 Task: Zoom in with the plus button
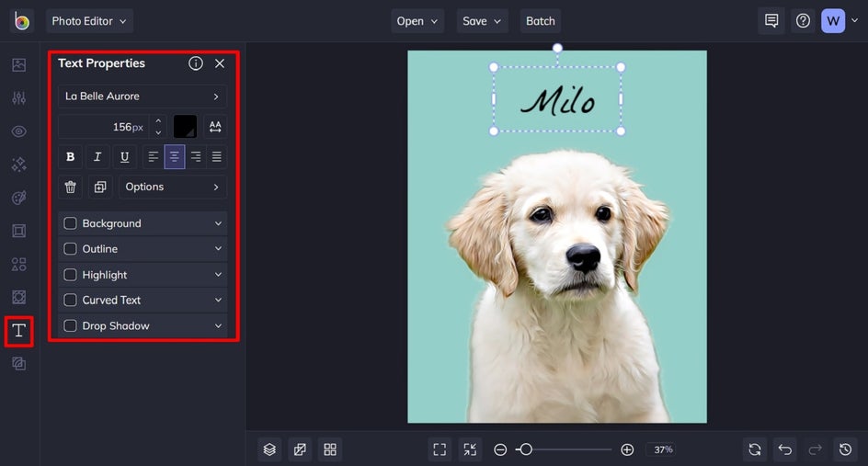pyautogui.click(x=627, y=450)
